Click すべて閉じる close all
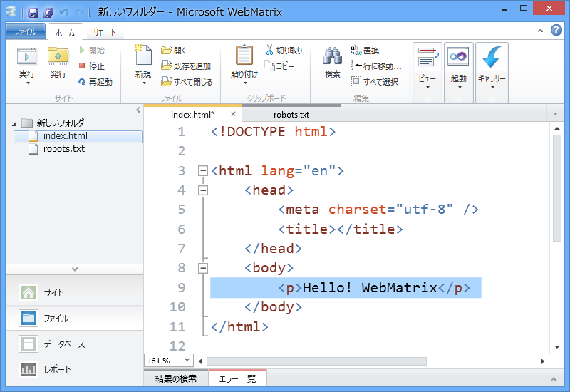Image resolution: width=570 pixels, height=392 pixels. click(x=187, y=82)
